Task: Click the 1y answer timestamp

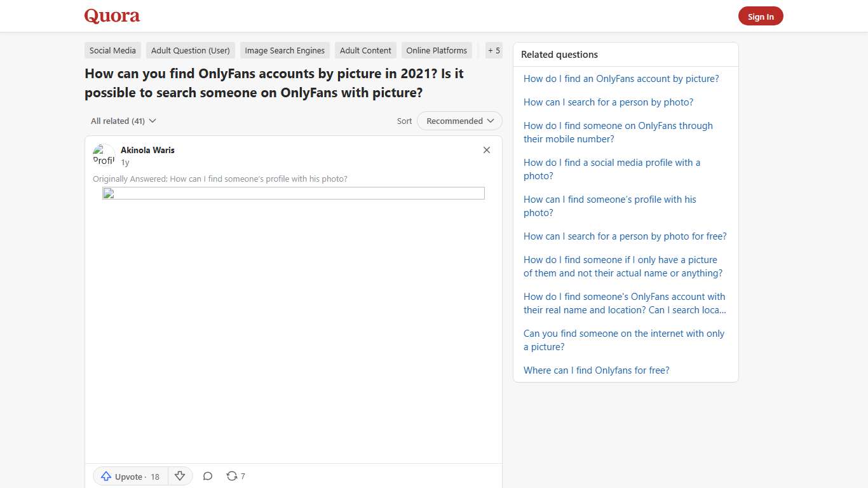Action: (x=125, y=163)
